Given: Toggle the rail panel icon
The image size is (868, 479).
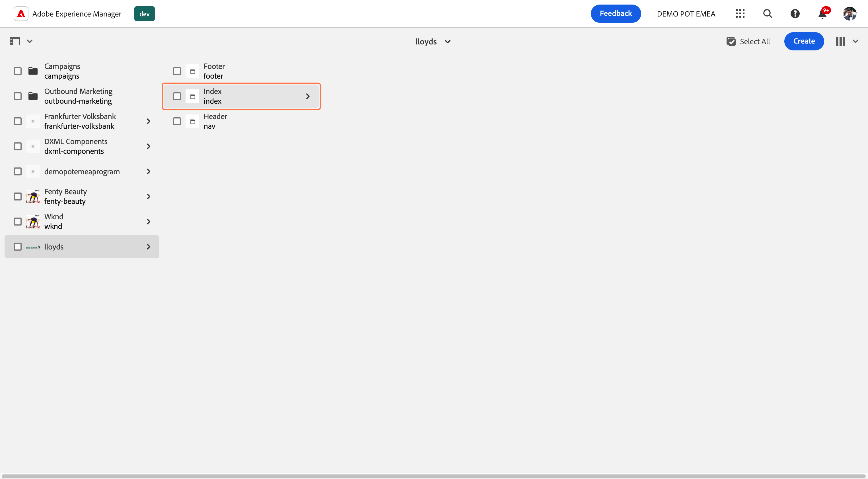Looking at the screenshot, I should click(x=15, y=42).
